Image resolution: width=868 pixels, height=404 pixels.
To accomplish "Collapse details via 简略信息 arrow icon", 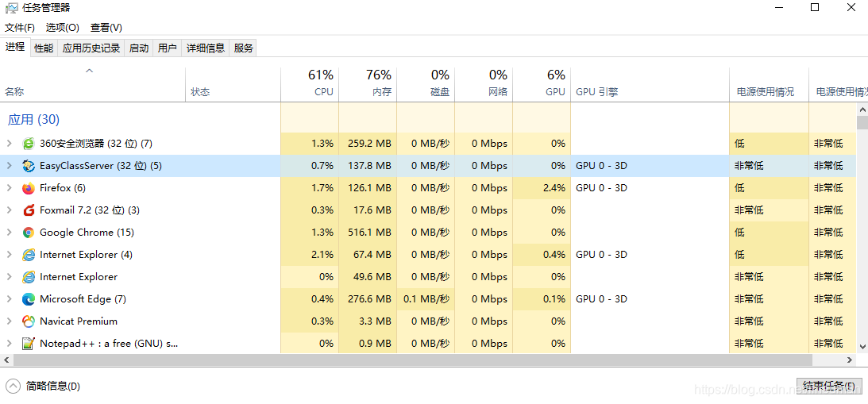I will (x=14, y=386).
